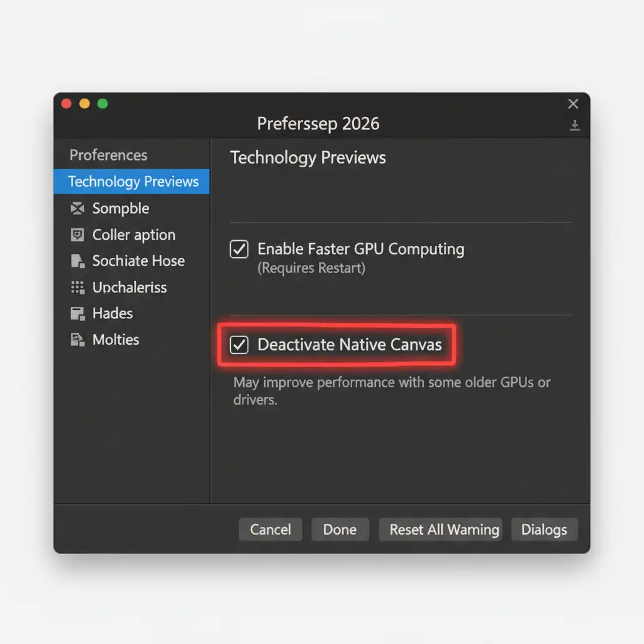Click the Sompble sidebar icon
This screenshot has height=644, width=644.
77,208
